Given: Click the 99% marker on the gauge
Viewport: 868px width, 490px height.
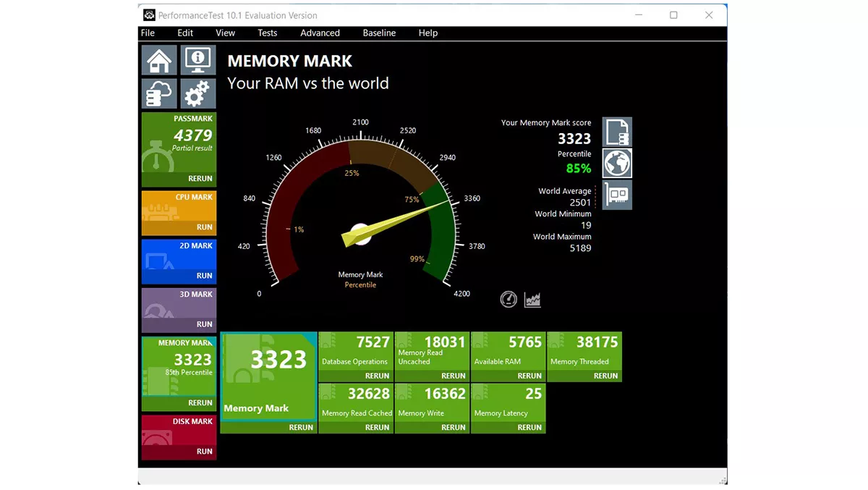Looking at the screenshot, I should click(x=417, y=259).
